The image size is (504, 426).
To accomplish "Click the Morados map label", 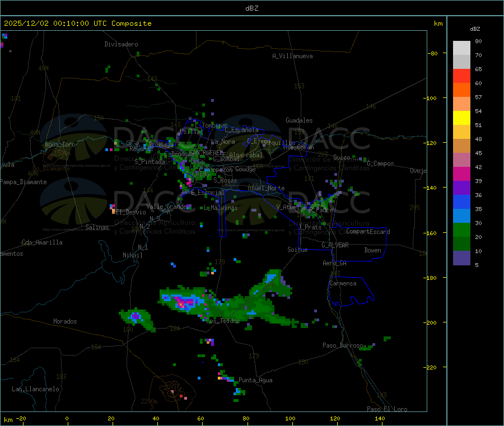I will pyautogui.click(x=66, y=321).
